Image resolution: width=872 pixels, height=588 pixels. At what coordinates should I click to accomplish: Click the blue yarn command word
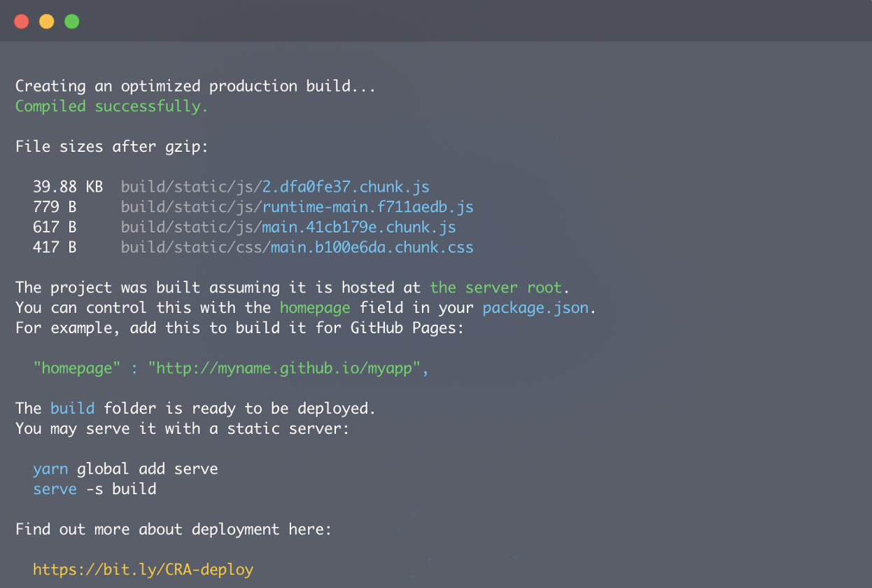tap(50, 469)
